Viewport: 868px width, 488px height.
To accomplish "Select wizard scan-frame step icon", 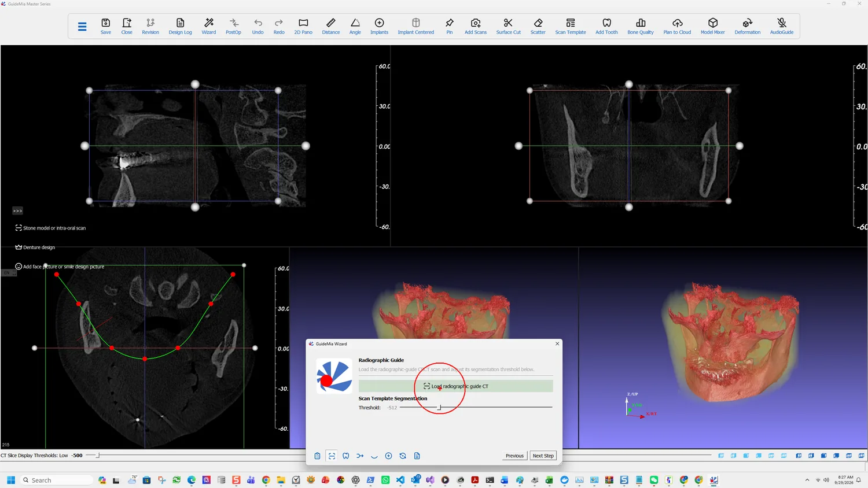I will point(332,456).
